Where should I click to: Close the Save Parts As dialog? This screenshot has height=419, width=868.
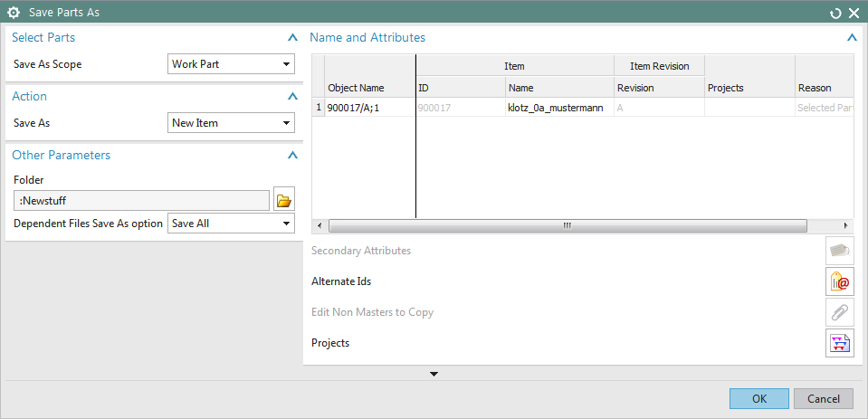(854, 12)
